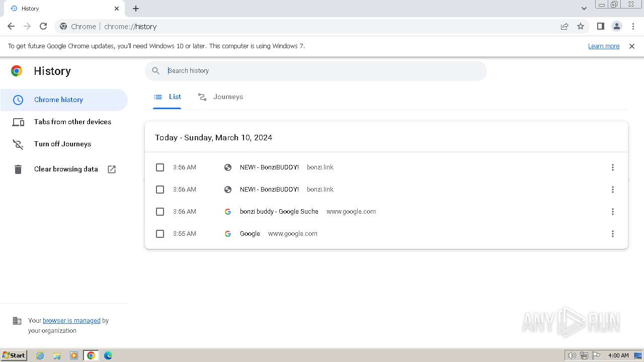Open Chrome's three-dot main menu
Screen dimensions: 644x362
[633, 26]
